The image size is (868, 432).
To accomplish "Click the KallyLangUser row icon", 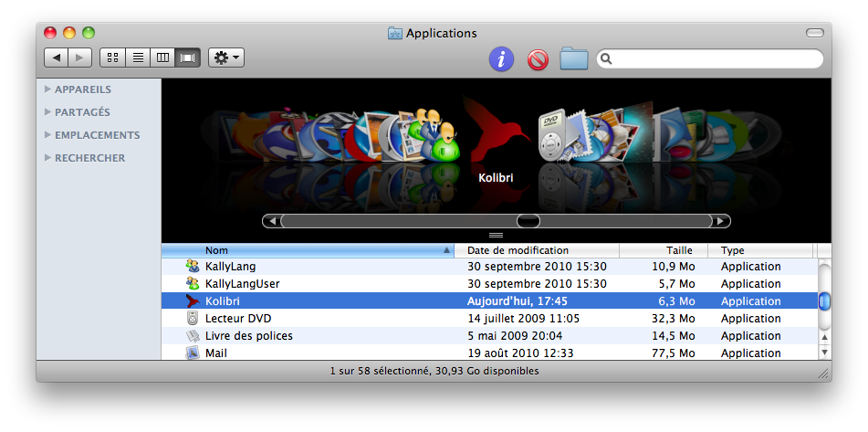I will (x=193, y=283).
